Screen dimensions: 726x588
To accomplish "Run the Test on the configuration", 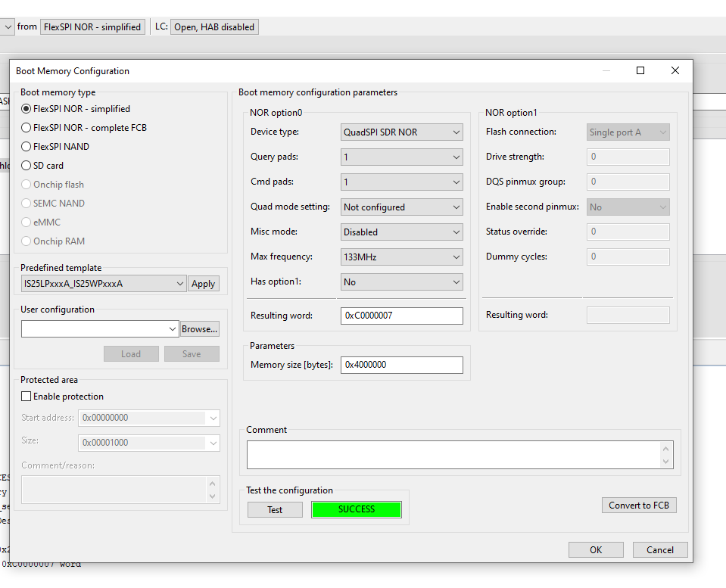I will pos(275,509).
